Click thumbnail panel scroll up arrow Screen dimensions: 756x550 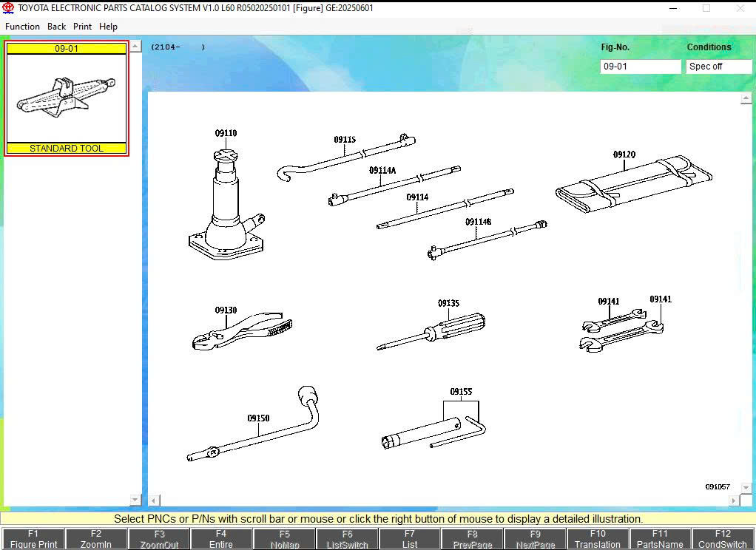(x=135, y=47)
